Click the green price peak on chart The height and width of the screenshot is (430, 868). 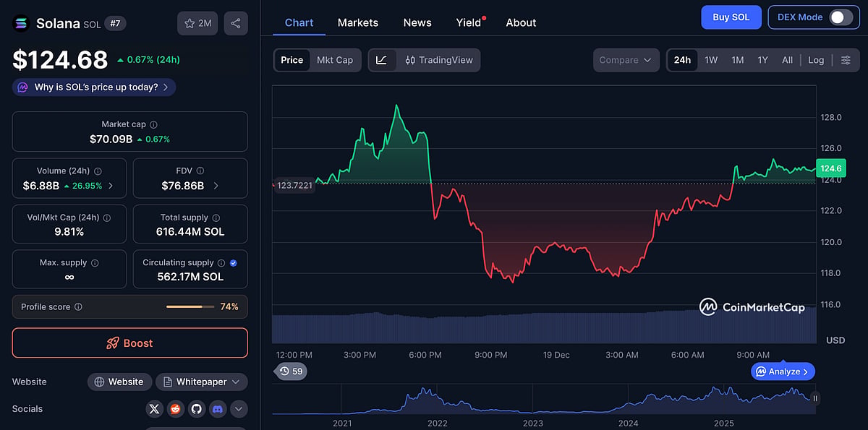[396, 106]
